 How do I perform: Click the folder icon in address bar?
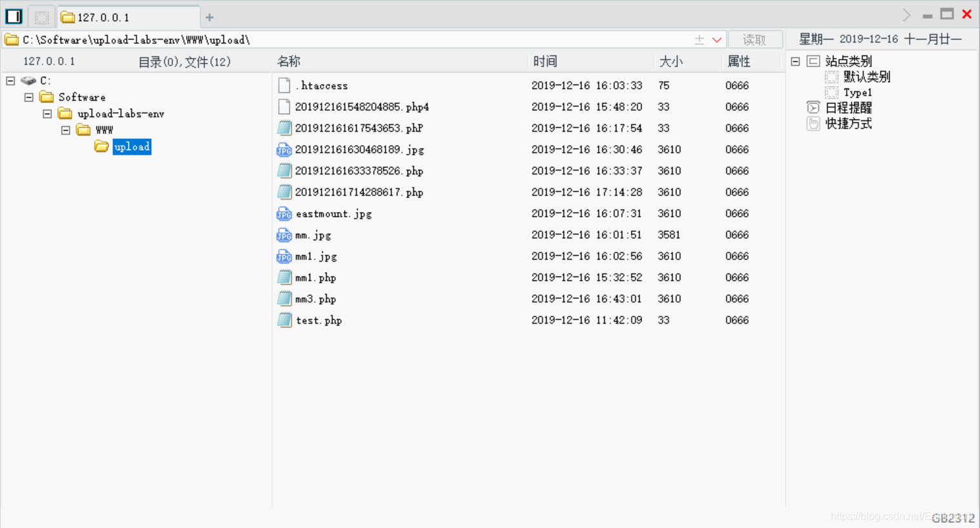(x=12, y=40)
